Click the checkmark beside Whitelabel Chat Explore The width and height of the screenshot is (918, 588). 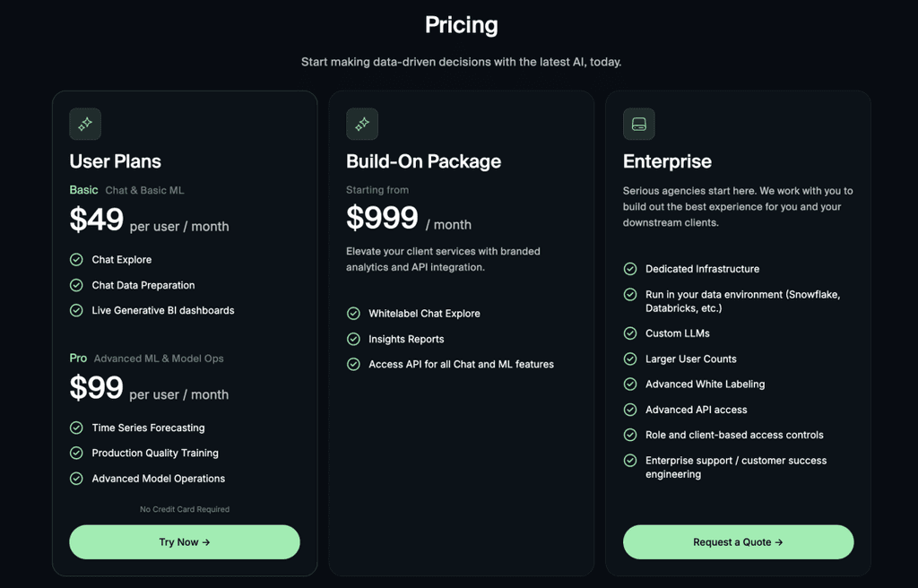coord(354,314)
